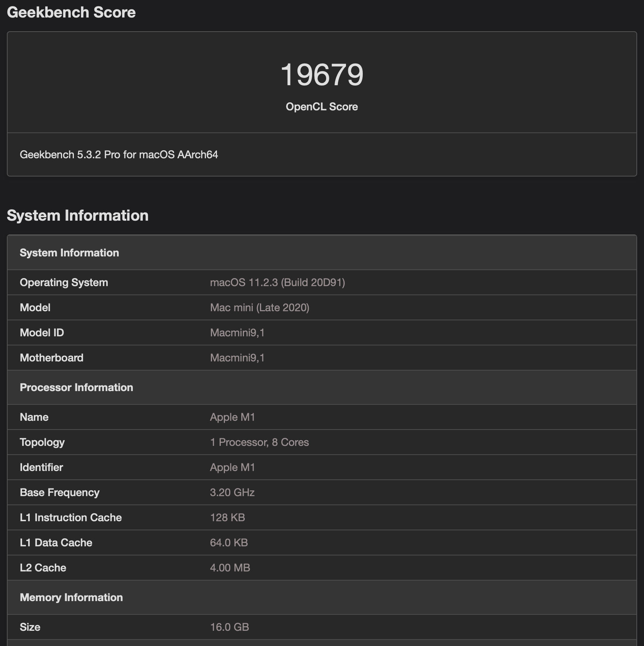Select the Base Frequency 3.20 GHz value
Screen dimensions: 644x646
(x=232, y=492)
